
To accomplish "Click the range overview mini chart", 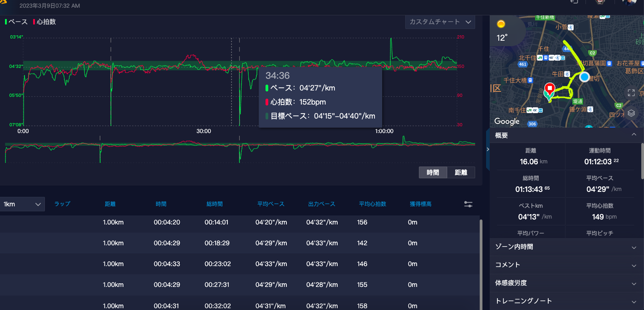I will tap(240, 149).
